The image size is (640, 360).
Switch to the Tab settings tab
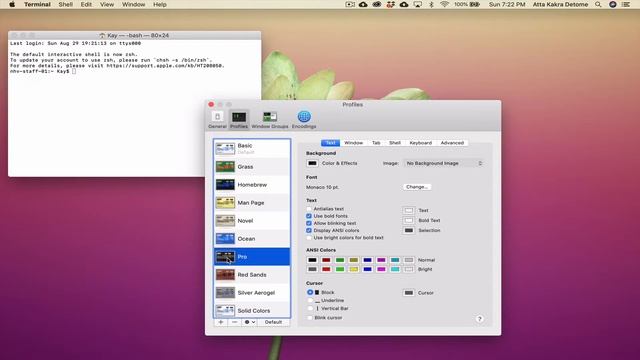tap(376, 143)
